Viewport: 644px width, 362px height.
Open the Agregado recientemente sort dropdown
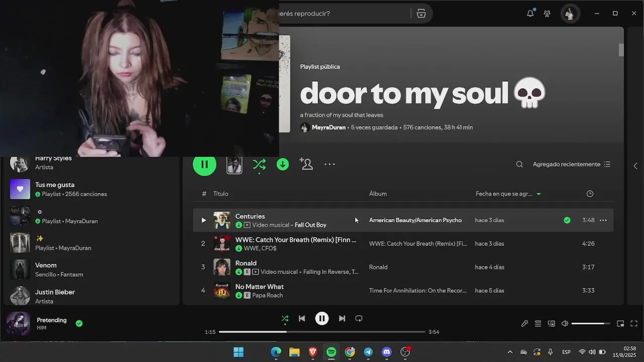[x=572, y=164]
